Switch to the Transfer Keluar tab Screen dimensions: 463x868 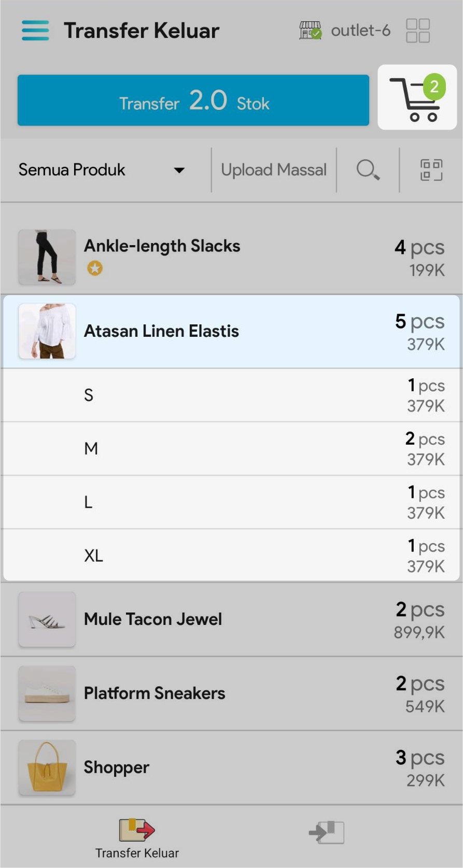[x=137, y=838]
